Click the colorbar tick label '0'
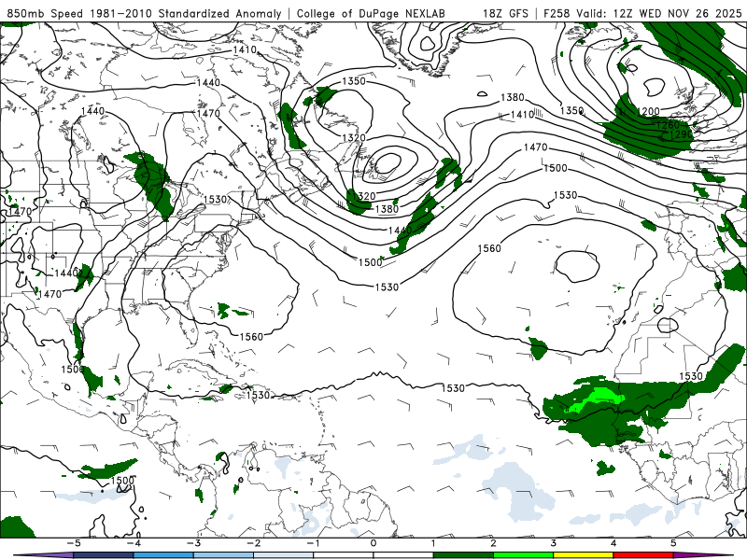This screenshot has width=747, height=560. click(373, 543)
